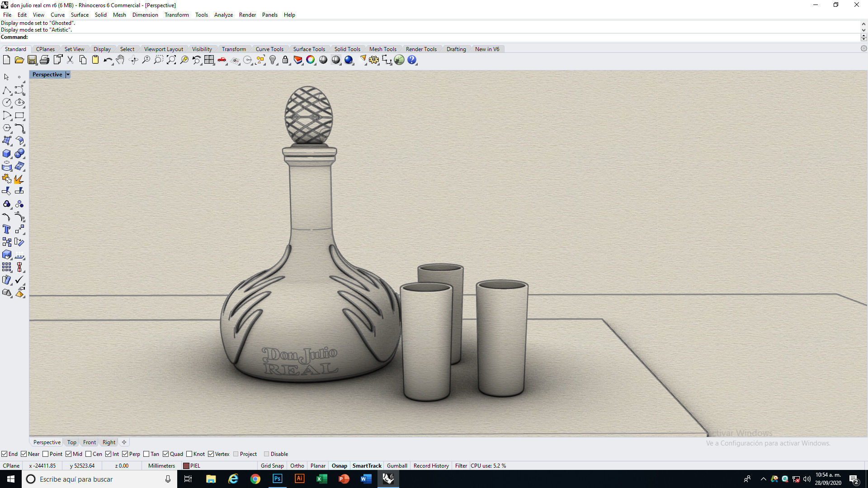Open Options with the gear icon
The width and height of the screenshot is (868, 488).
374,60
